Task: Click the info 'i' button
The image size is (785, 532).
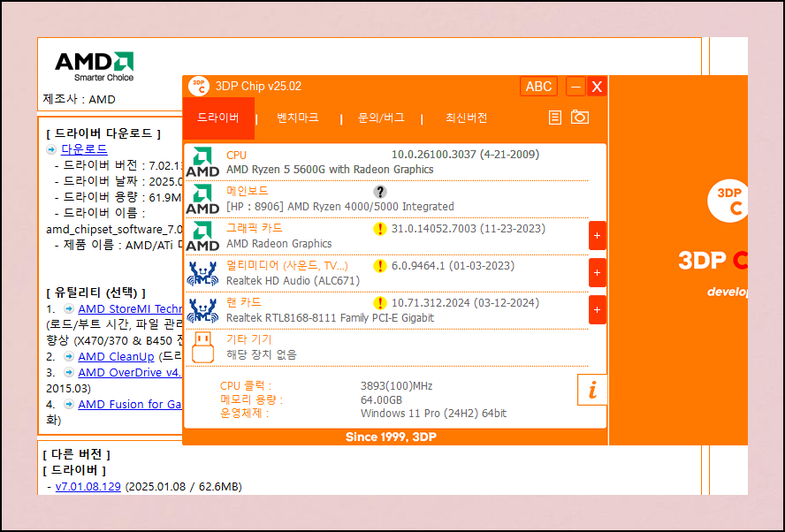Action: (x=592, y=390)
